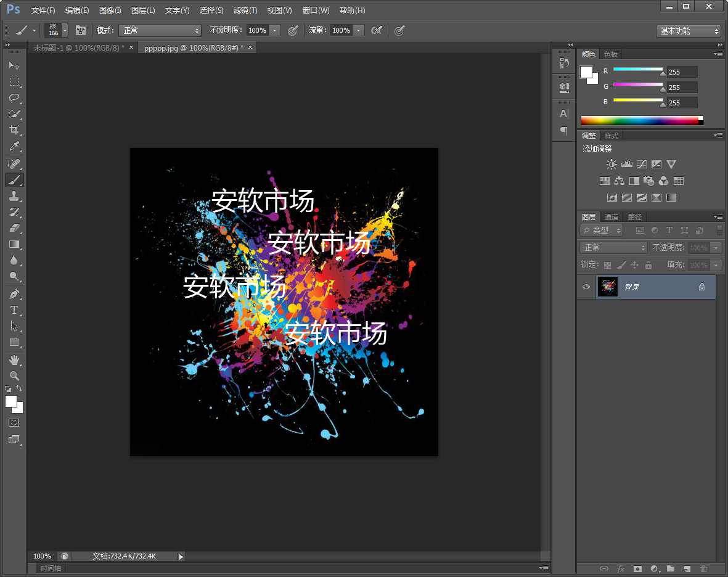Add Levels adjustment

click(x=627, y=165)
